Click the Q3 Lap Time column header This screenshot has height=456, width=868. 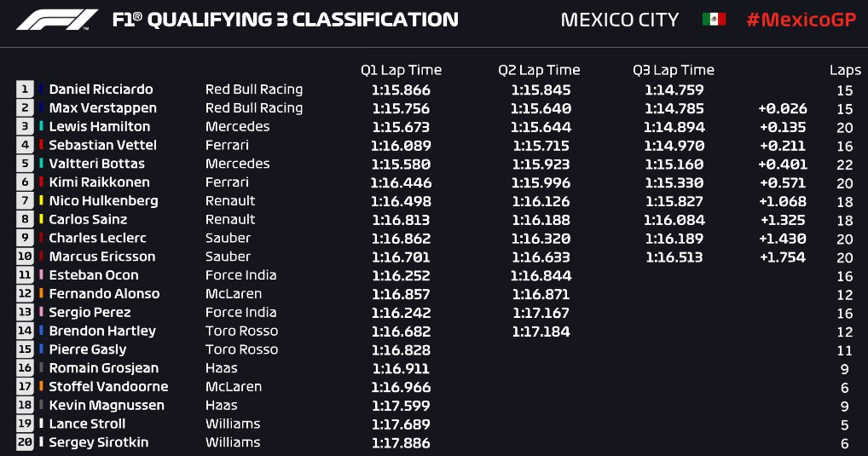[674, 70]
